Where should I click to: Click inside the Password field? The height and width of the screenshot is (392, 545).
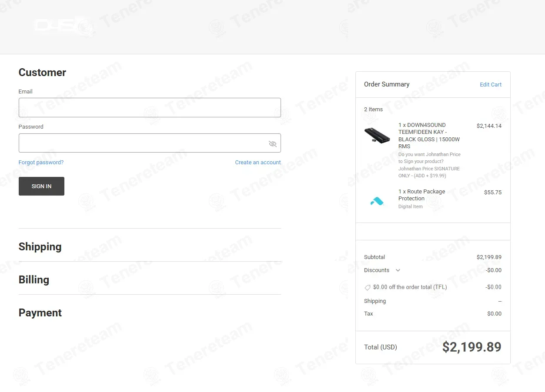pyautogui.click(x=150, y=143)
